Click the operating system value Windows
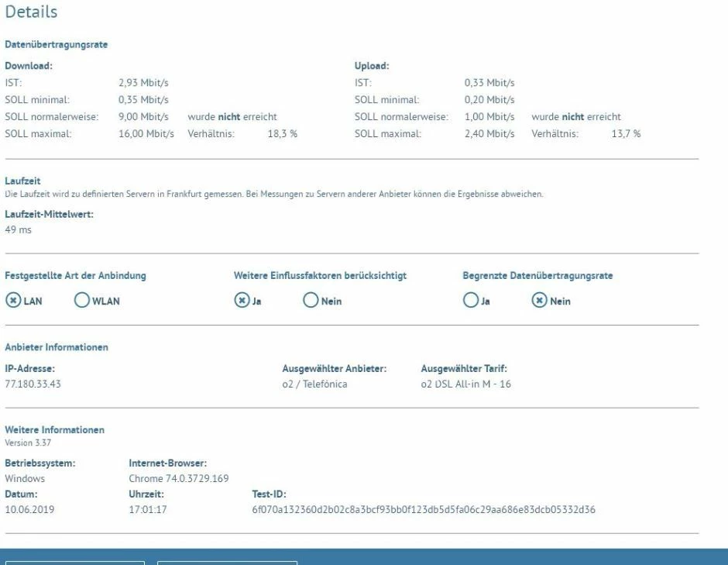Screen dimensions: 728x565 [x=25, y=478]
